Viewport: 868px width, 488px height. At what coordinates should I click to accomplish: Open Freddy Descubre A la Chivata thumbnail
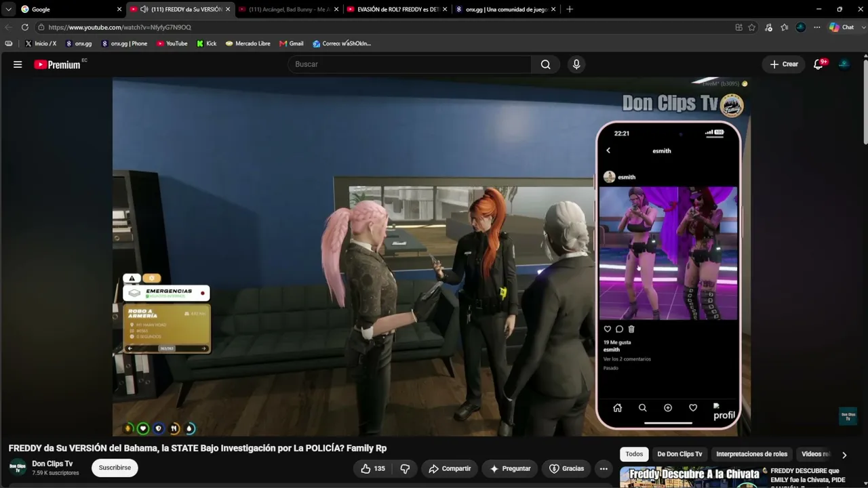pyautogui.click(x=692, y=477)
